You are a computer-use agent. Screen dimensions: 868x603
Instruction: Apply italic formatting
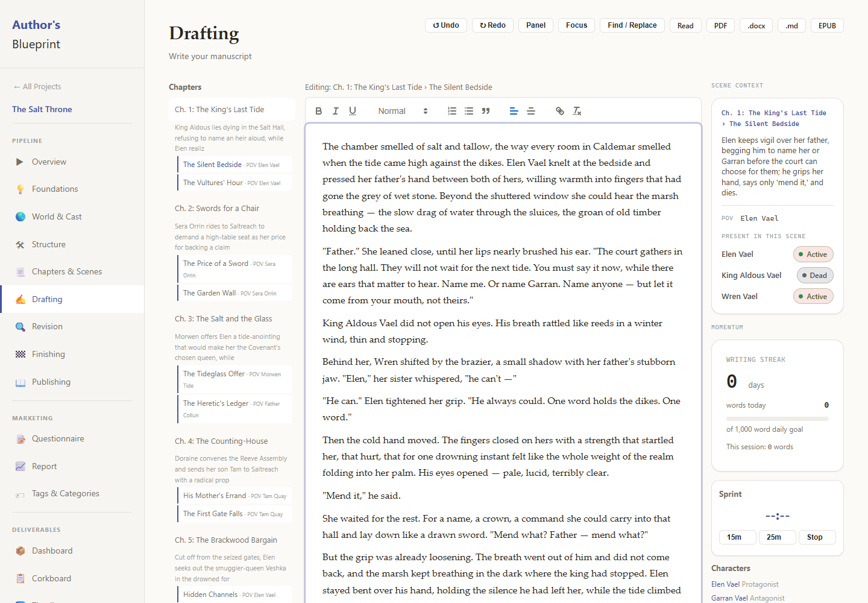[336, 111]
